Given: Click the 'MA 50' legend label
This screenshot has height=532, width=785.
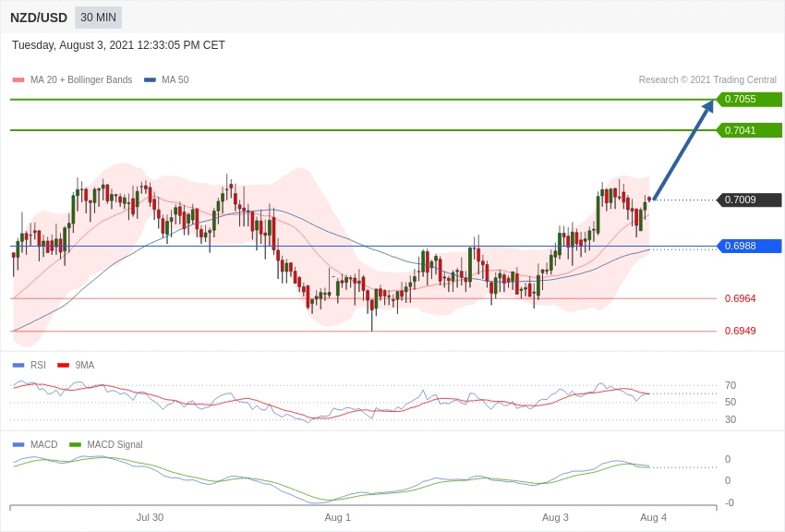Looking at the screenshot, I should click(x=175, y=79).
